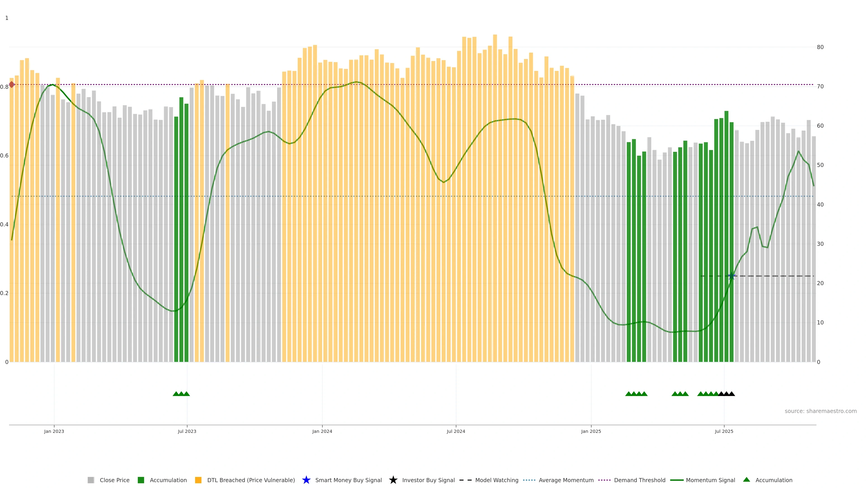Click the Jan 2025 x-axis label
Viewport: 868px width, 488px height.
point(591,431)
